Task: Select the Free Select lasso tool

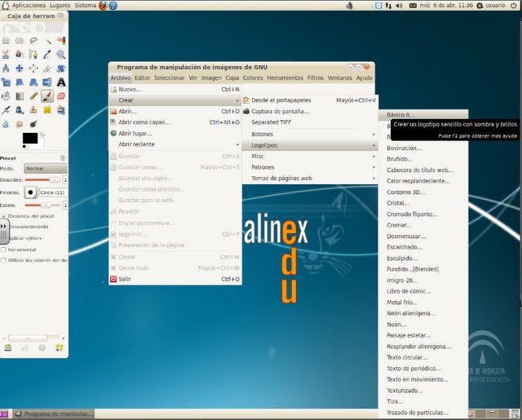Action: click(33, 41)
